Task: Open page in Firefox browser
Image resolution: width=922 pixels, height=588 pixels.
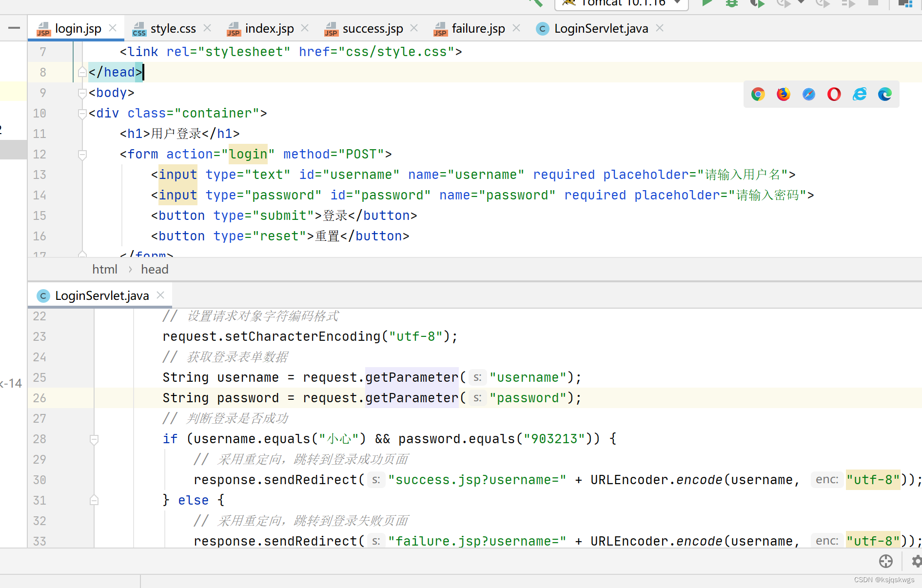Action: pyautogui.click(x=783, y=94)
